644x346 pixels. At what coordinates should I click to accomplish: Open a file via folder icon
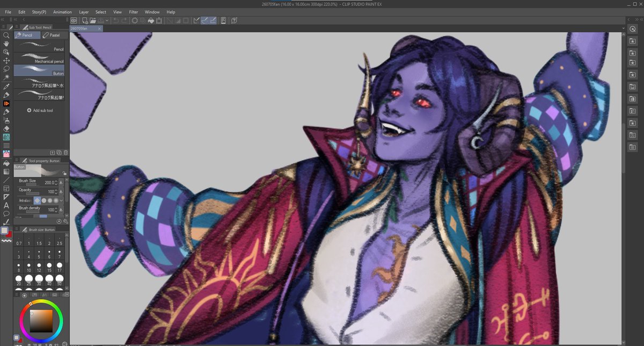click(x=93, y=20)
